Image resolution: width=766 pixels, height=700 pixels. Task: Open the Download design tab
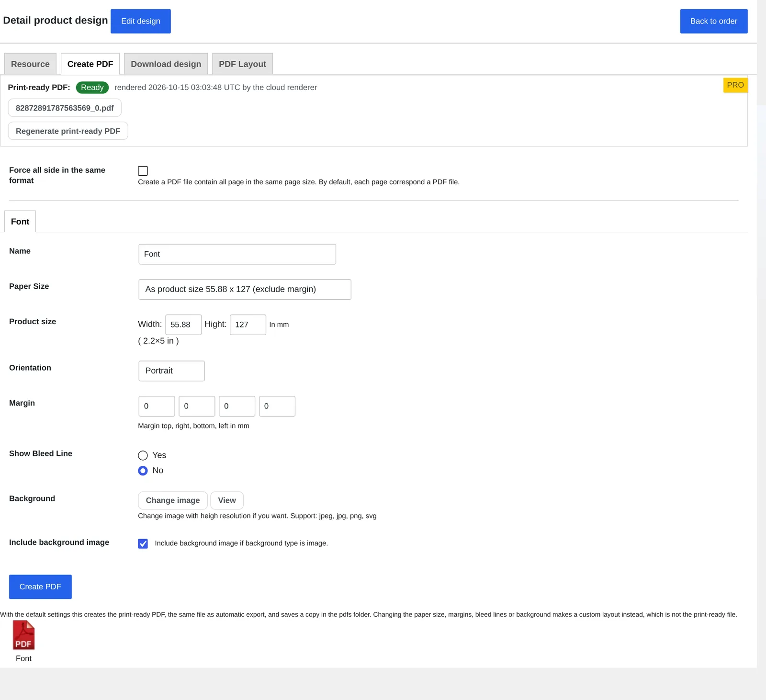[166, 64]
